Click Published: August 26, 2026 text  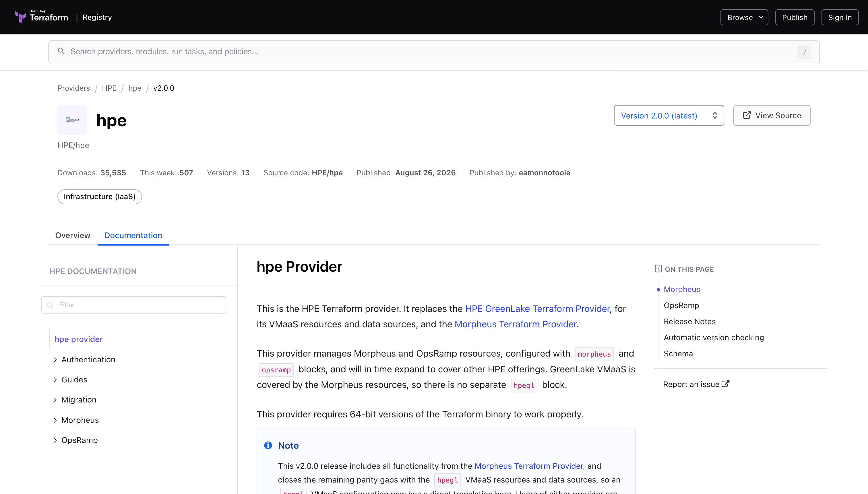[406, 172]
